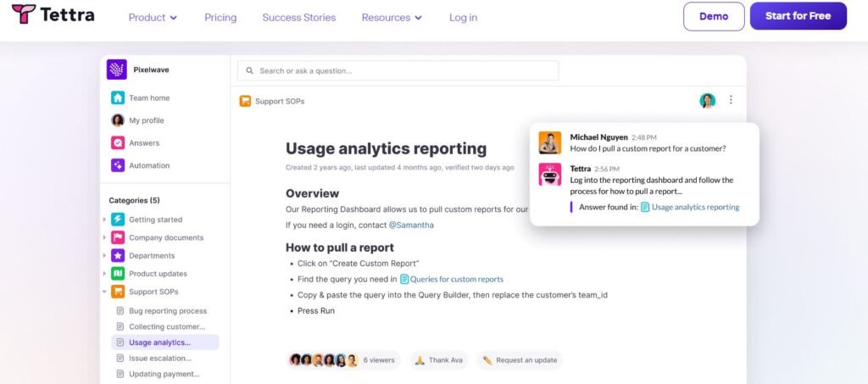
Task: Open the three-dot more options menu
Action: (x=731, y=99)
